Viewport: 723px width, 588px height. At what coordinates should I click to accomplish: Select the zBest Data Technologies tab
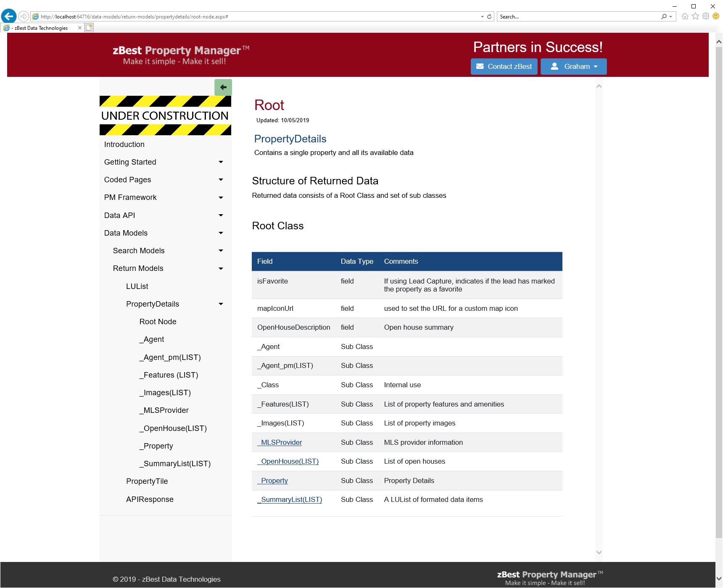point(41,28)
